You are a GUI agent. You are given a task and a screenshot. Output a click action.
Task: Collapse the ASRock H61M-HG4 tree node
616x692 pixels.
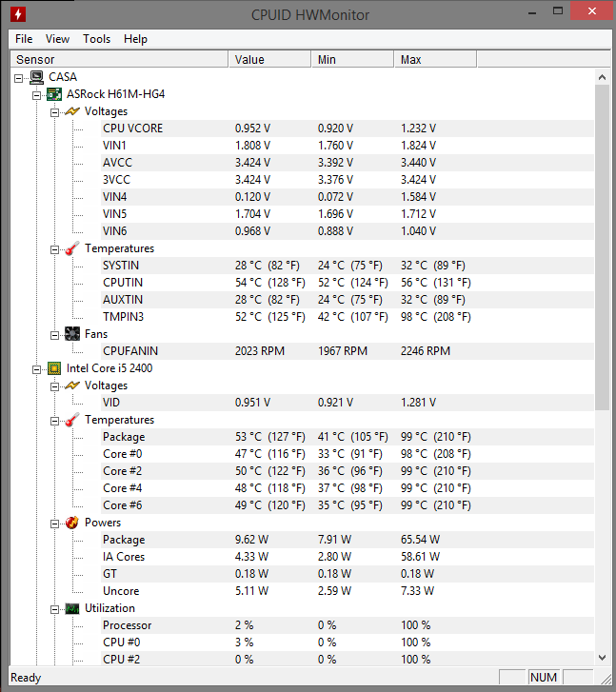pyautogui.click(x=36, y=95)
